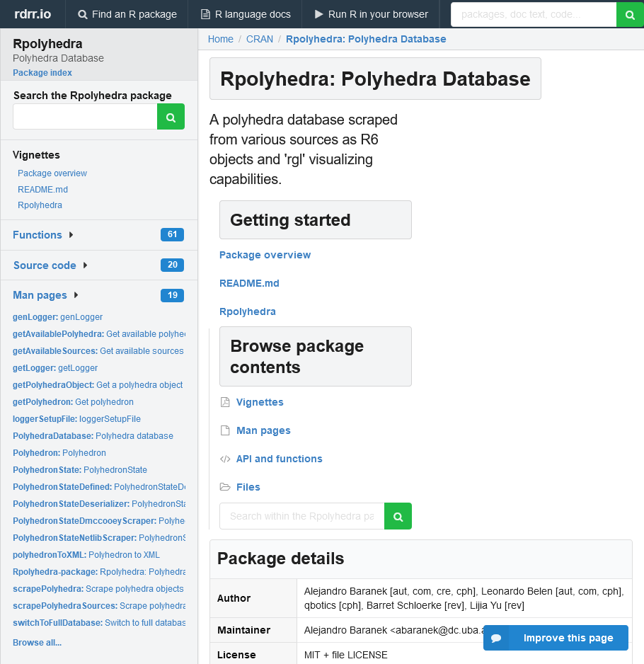Click the Source code count badge 20
644x664 pixels.
click(173, 265)
